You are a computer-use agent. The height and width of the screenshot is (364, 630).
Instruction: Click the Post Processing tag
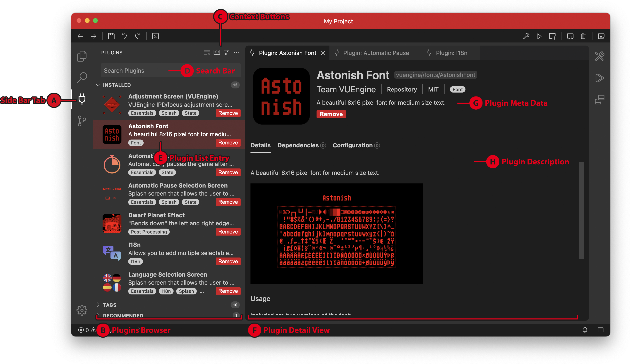point(149,232)
